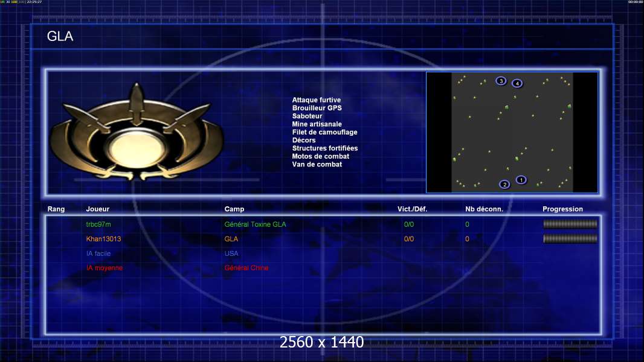Select 'Filet de camouflage' in the list
The height and width of the screenshot is (362, 644).
pyautogui.click(x=324, y=132)
